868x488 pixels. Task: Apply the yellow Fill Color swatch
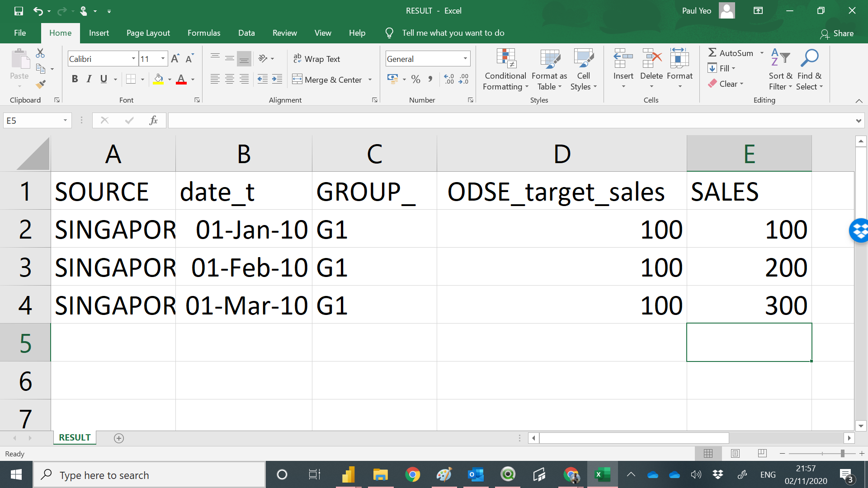[158, 80]
